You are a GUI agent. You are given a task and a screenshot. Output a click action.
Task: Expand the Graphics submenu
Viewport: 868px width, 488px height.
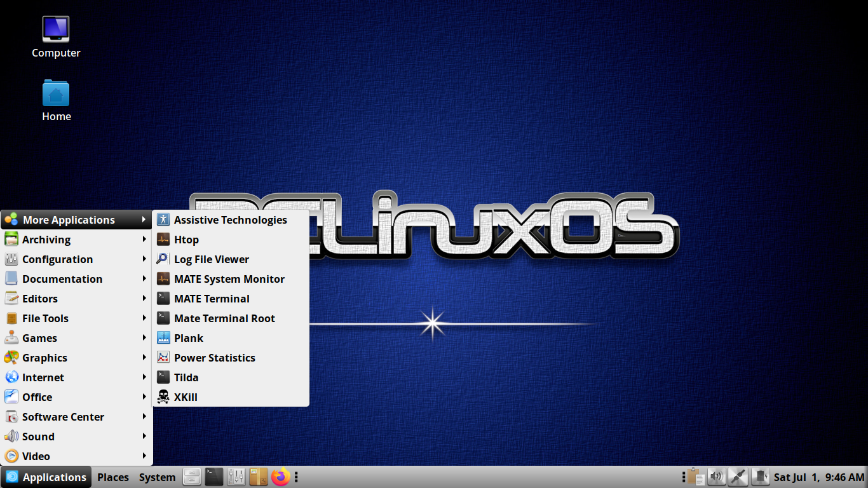[x=76, y=358]
